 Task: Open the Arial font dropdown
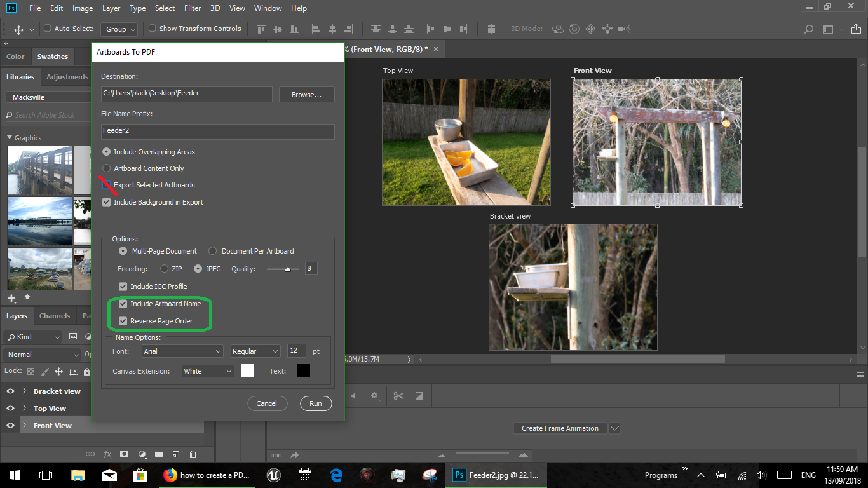(x=182, y=351)
